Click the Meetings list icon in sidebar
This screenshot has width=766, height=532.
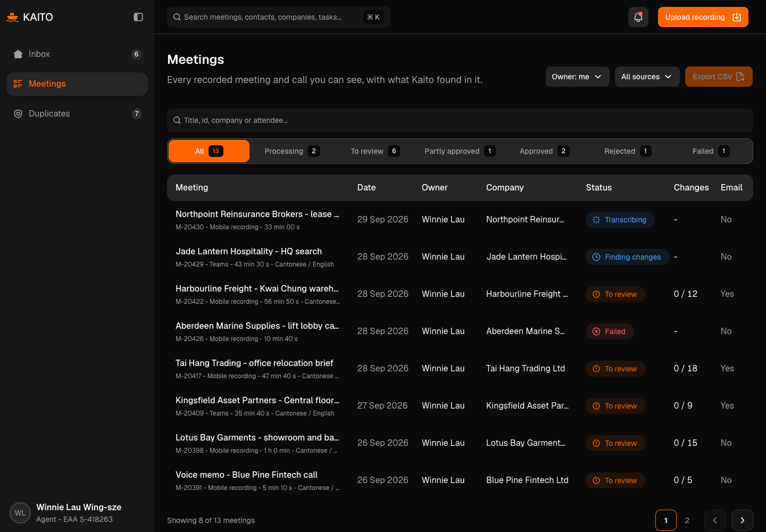(x=18, y=84)
